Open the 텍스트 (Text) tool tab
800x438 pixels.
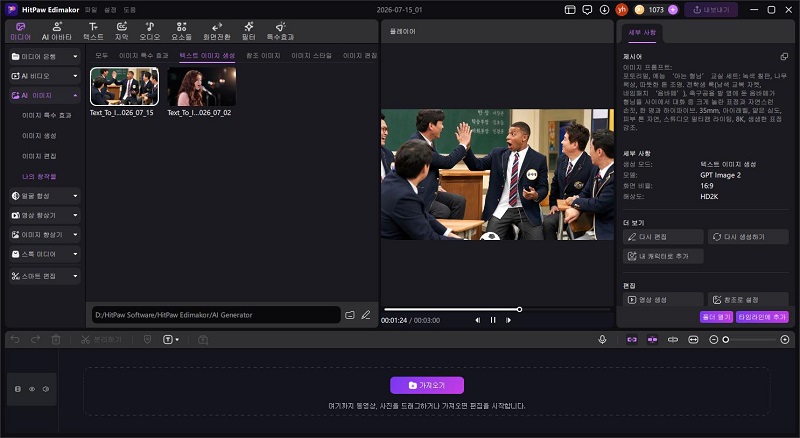point(93,31)
